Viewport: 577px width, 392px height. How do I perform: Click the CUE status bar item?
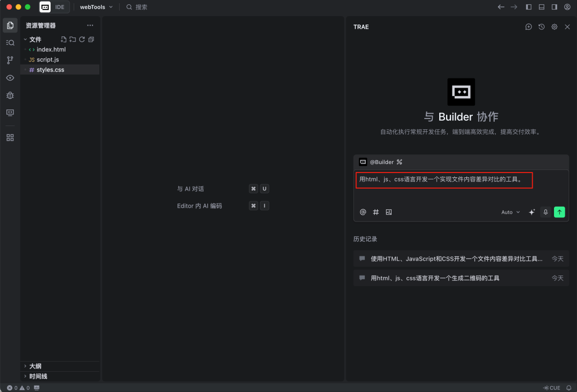pyautogui.click(x=551, y=388)
